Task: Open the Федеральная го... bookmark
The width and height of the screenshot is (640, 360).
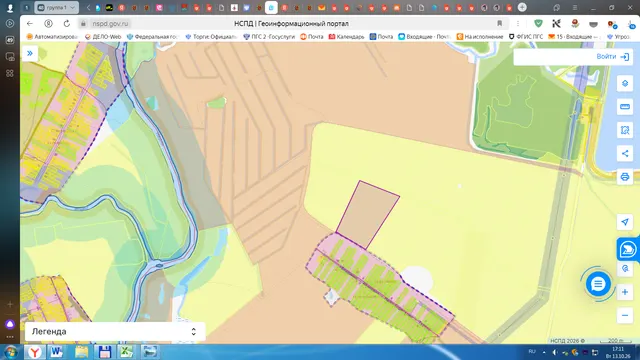Action: 152,37
